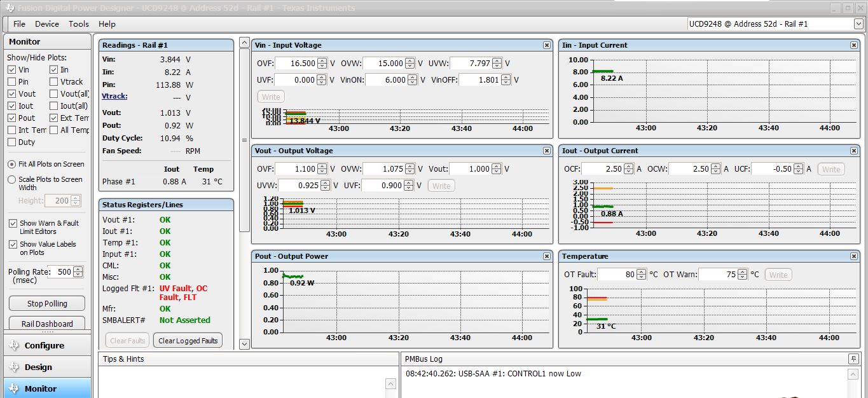Close the Iin - Input Current plot panel
Viewport: 868px width, 398px height.
click(x=854, y=45)
